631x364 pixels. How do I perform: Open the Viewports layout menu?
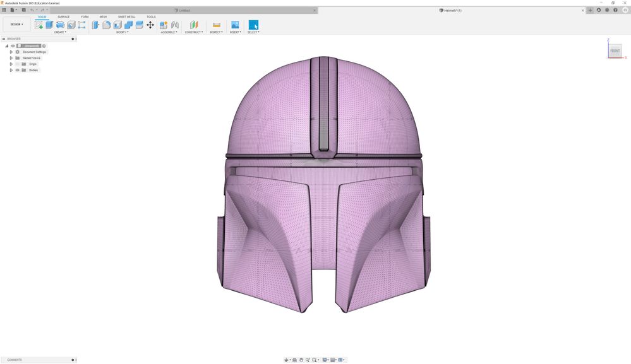click(x=341, y=360)
